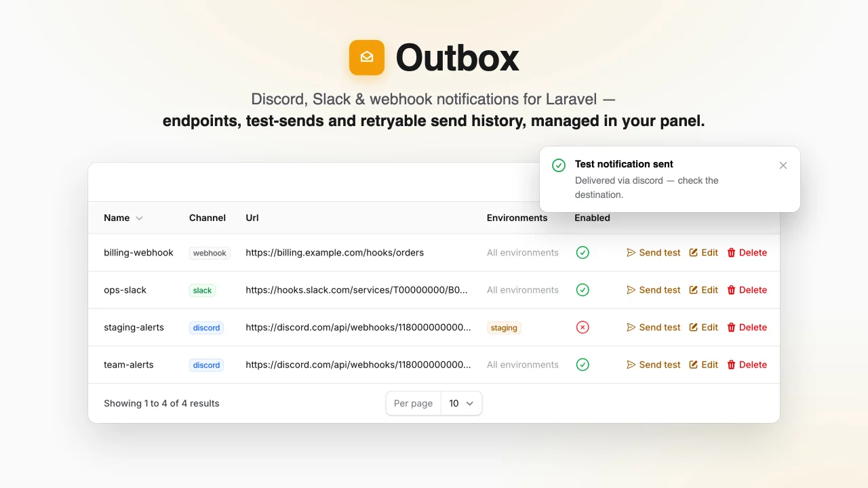Click All environments in billing-webhook row

(523, 253)
